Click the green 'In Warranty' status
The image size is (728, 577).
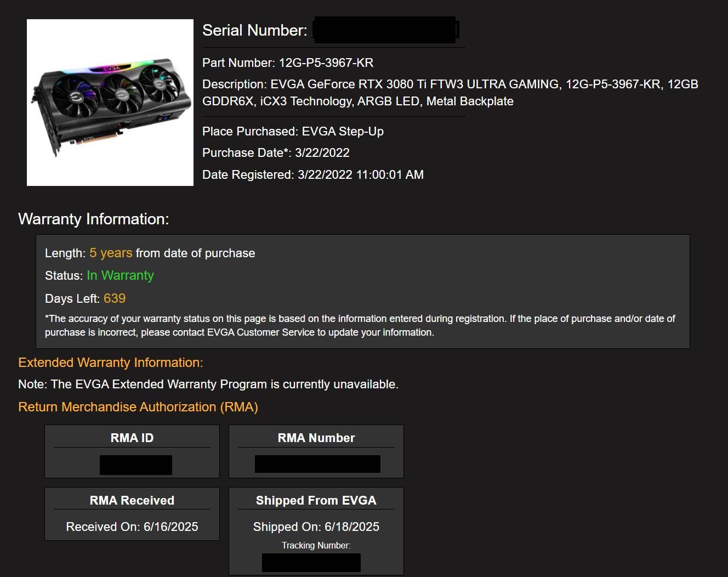120,275
